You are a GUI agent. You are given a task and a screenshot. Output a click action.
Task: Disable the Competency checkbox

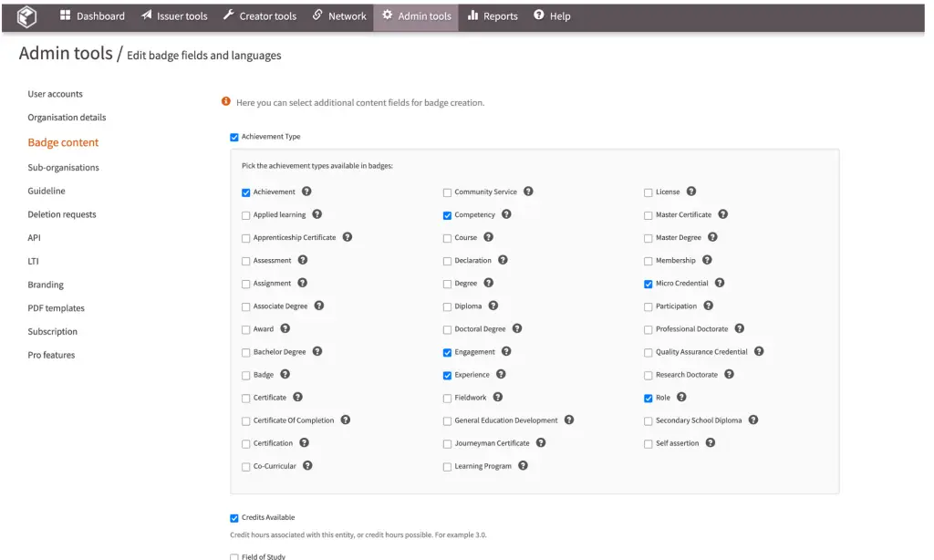click(447, 215)
